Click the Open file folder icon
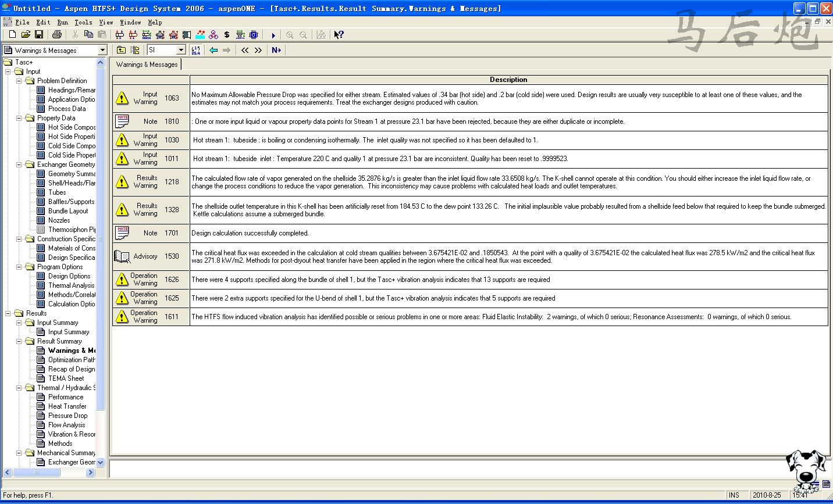The image size is (833, 504). [x=26, y=35]
